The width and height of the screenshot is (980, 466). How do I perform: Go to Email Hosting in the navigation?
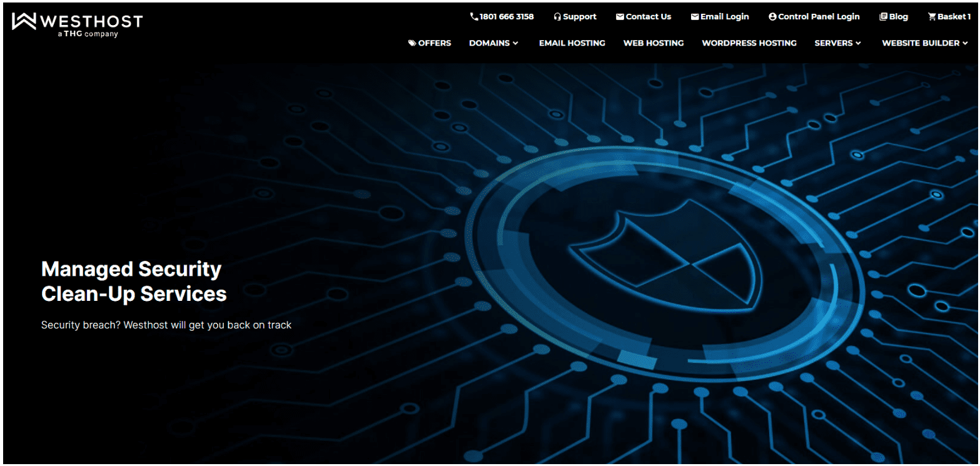point(572,43)
